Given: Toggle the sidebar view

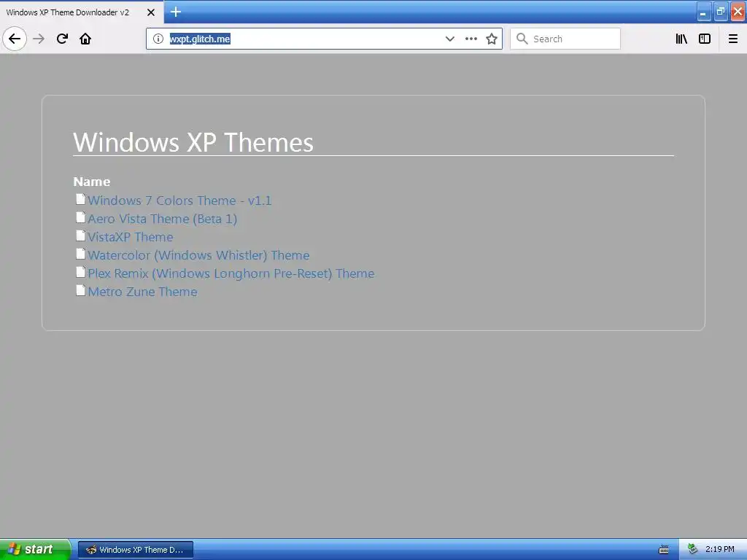Looking at the screenshot, I should tap(705, 39).
